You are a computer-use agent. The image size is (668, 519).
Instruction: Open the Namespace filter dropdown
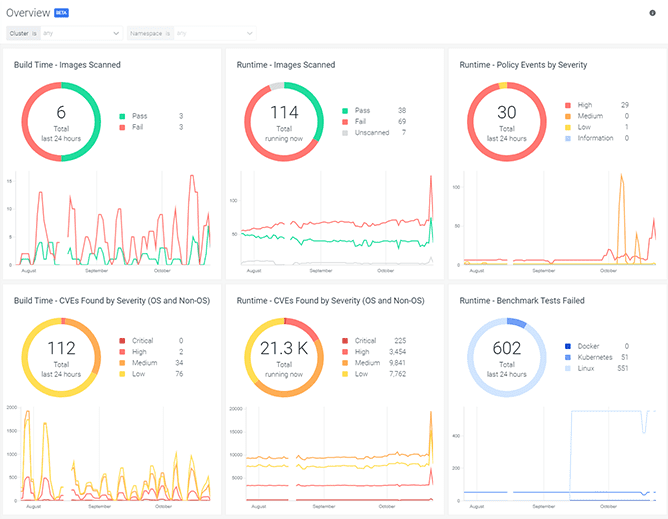coord(192,33)
